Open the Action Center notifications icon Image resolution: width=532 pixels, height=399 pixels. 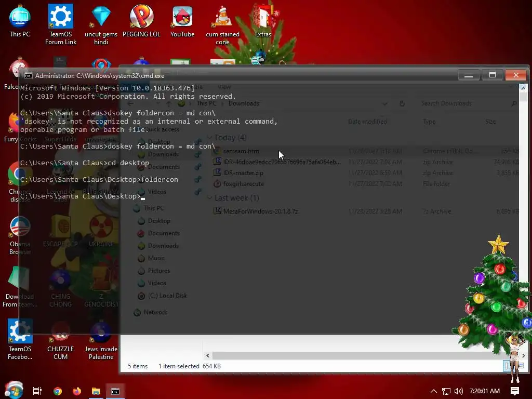515,391
